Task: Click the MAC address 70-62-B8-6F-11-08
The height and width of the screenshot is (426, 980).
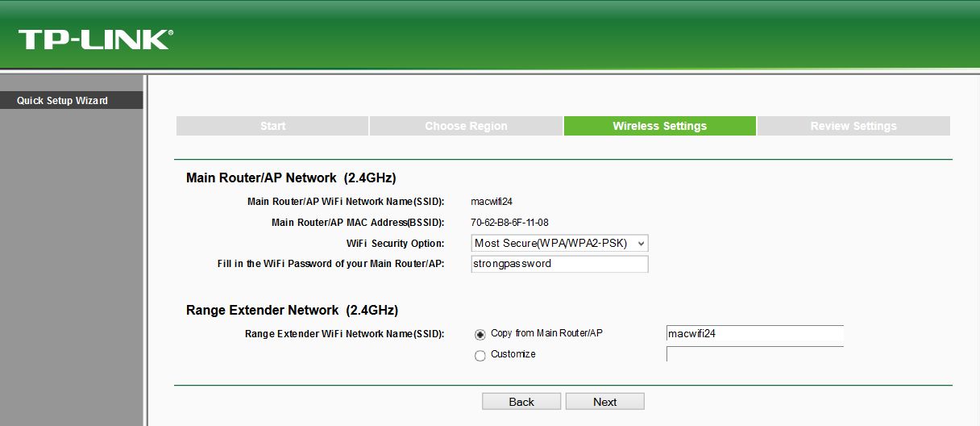Action: click(x=509, y=223)
